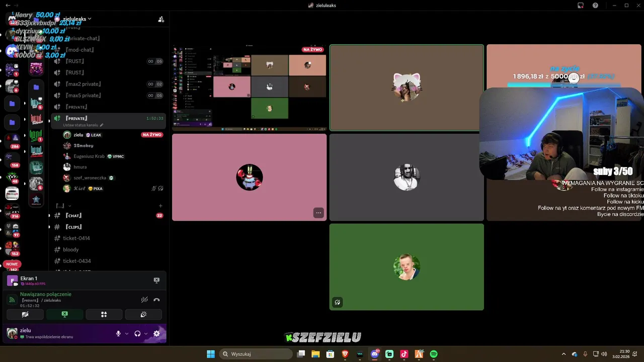Open the invite members icon next to zieluleaks
Viewport: 644px width, 362px height.
click(161, 19)
